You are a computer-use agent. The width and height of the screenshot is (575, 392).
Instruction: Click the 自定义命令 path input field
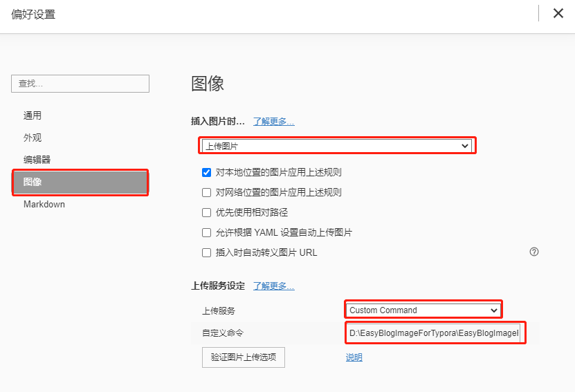[x=434, y=333]
